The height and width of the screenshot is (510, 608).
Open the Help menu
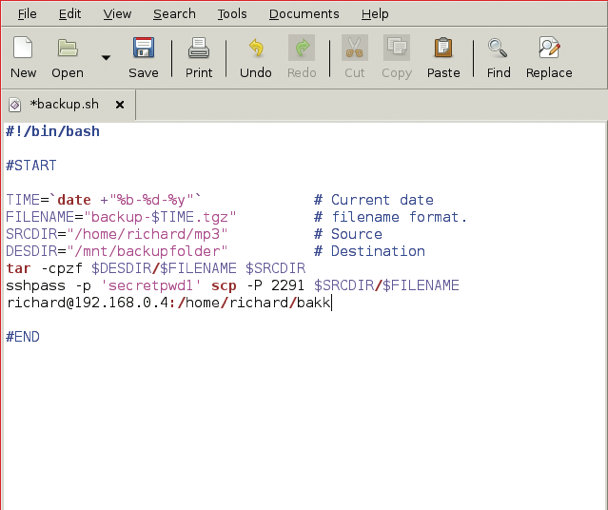[375, 14]
